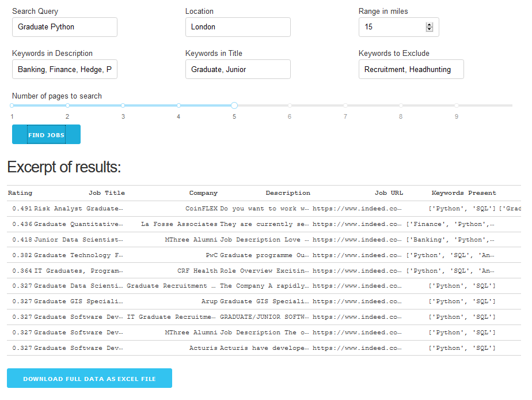Viewport: 532px width, 400px height.
Task: Click the PwC company cell
Action: [x=211, y=255]
